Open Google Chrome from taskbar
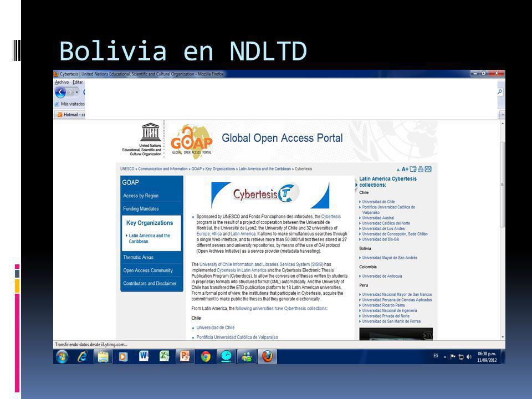The height and width of the screenshot is (399, 532). click(x=206, y=356)
